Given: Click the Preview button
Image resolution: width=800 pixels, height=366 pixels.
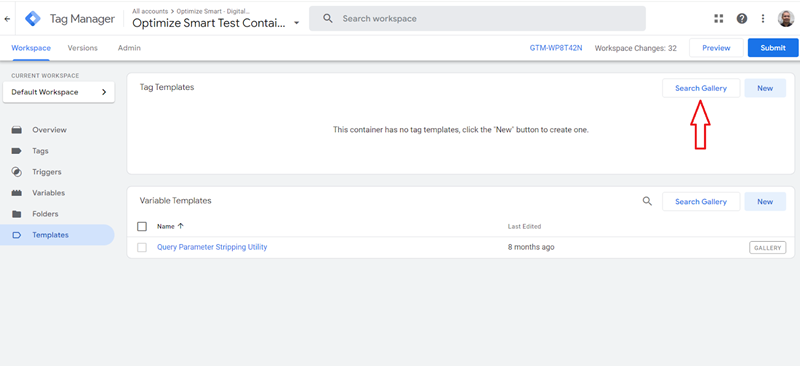Looking at the screenshot, I should (x=716, y=48).
